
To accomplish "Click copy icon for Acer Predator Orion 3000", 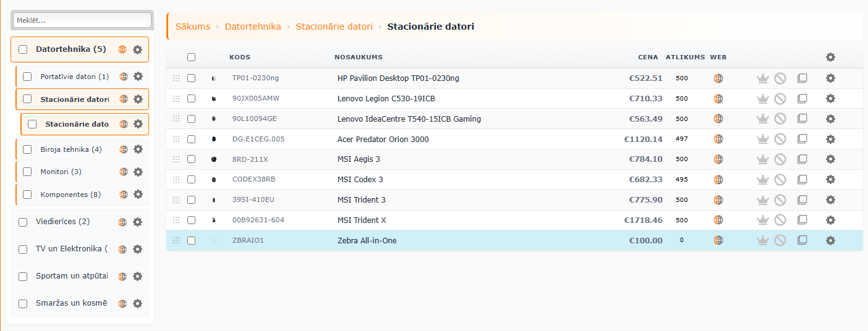I will [x=802, y=139].
